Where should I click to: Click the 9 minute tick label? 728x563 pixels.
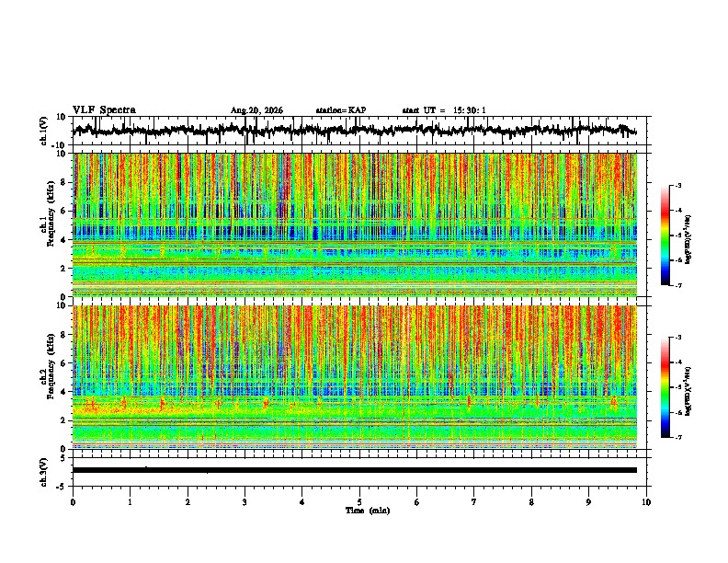click(588, 502)
